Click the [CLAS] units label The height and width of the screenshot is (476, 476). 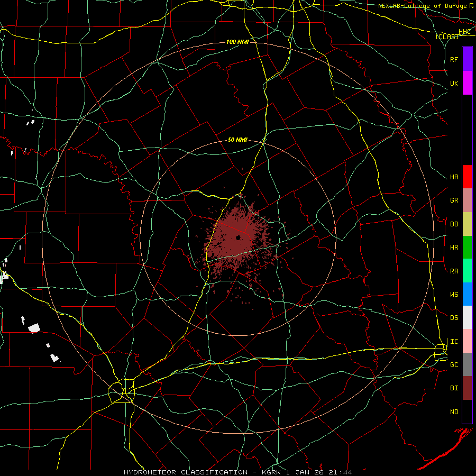click(447, 36)
